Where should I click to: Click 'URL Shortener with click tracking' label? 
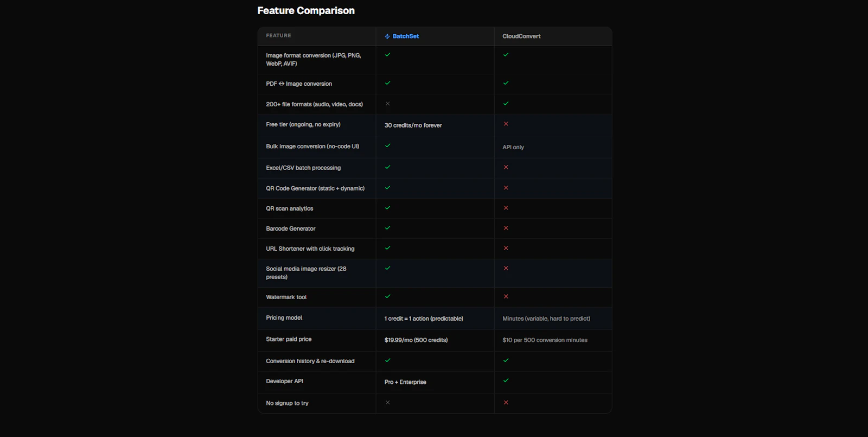coord(310,249)
